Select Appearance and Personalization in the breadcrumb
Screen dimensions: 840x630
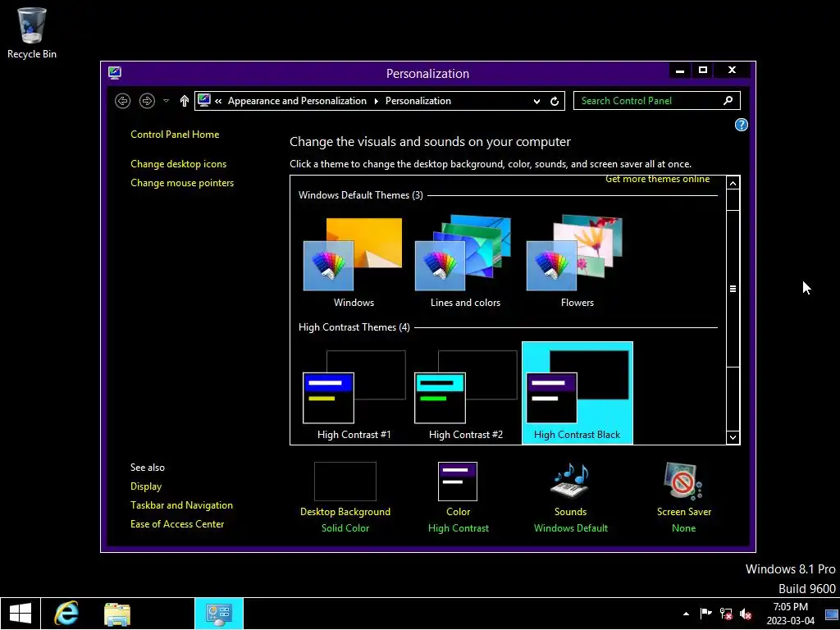(297, 101)
